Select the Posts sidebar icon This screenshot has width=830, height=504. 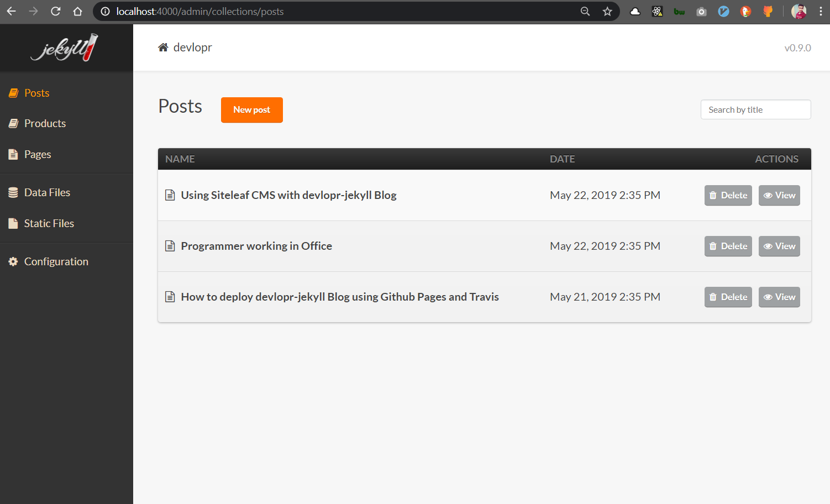pyautogui.click(x=13, y=93)
